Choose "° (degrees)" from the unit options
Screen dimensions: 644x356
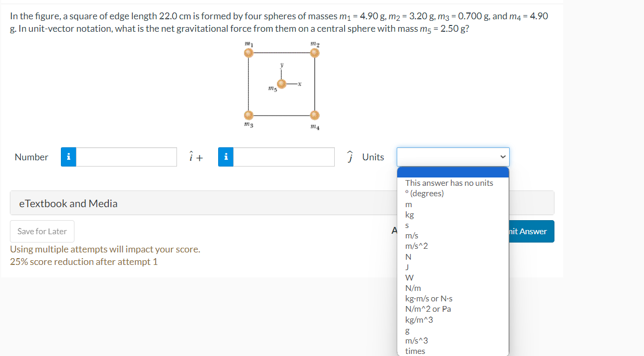tap(426, 193)
